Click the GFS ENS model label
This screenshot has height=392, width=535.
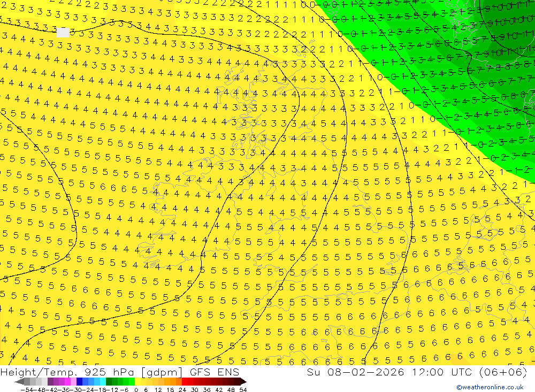pyautogui.click(x=215, y=372)
